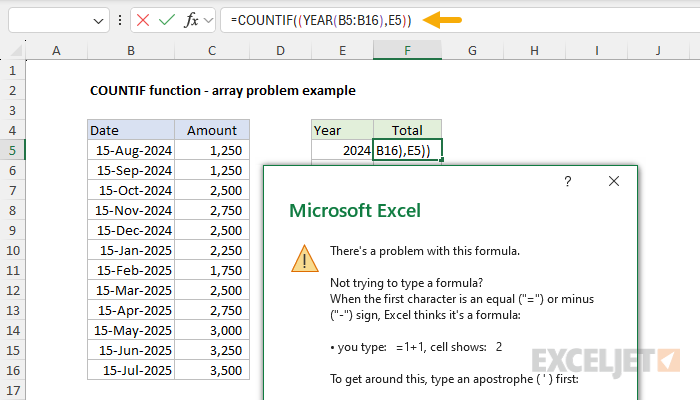This screenshot has height=400, width=700.
Task: Select column H header
Action: tap(534, 50)
